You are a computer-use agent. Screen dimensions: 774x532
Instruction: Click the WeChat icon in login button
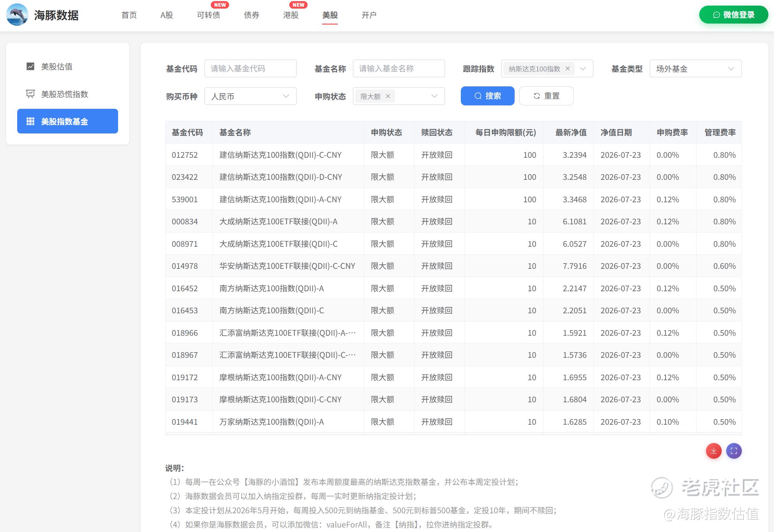(x=716, y=15)
